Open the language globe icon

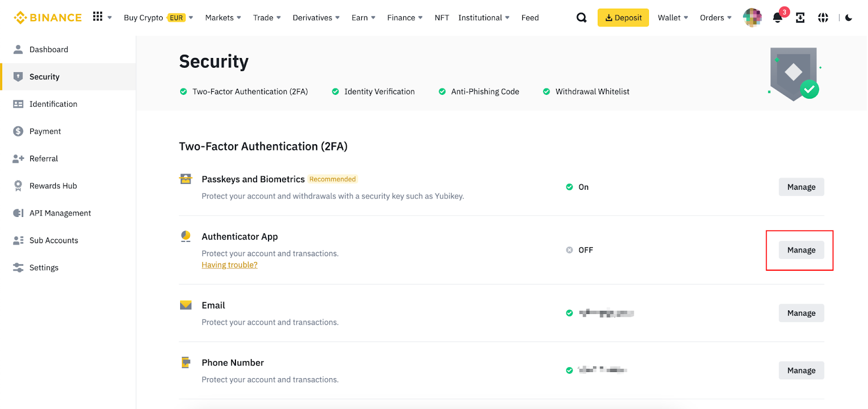(x=823, y=18)
